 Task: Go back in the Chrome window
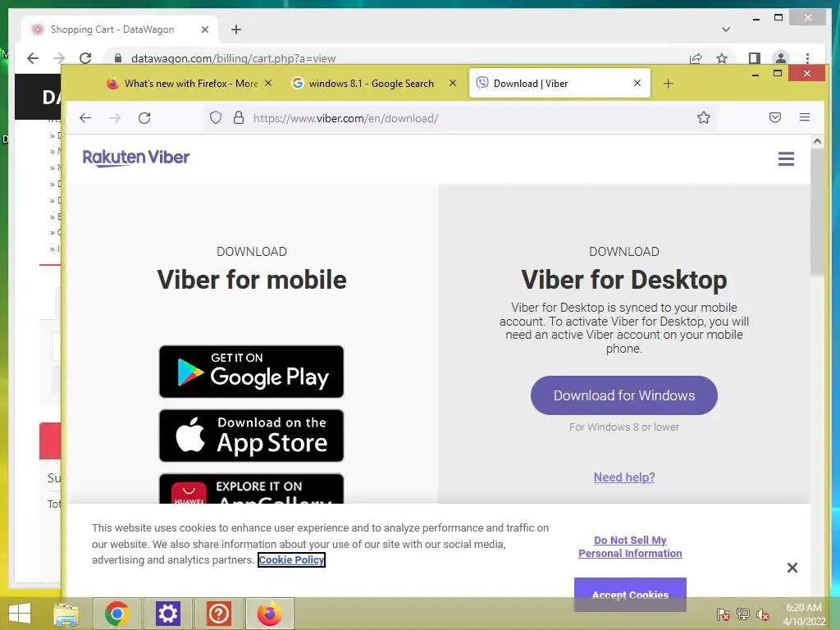point(33,58)
